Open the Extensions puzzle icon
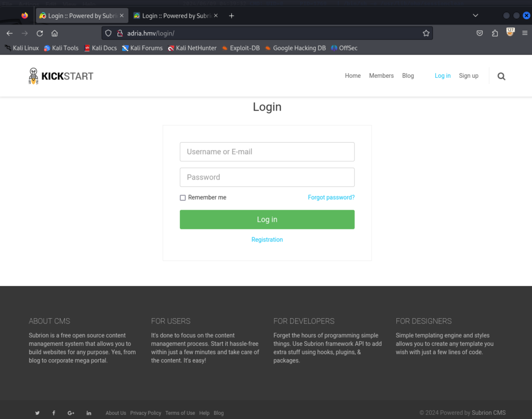 [495, 33]
